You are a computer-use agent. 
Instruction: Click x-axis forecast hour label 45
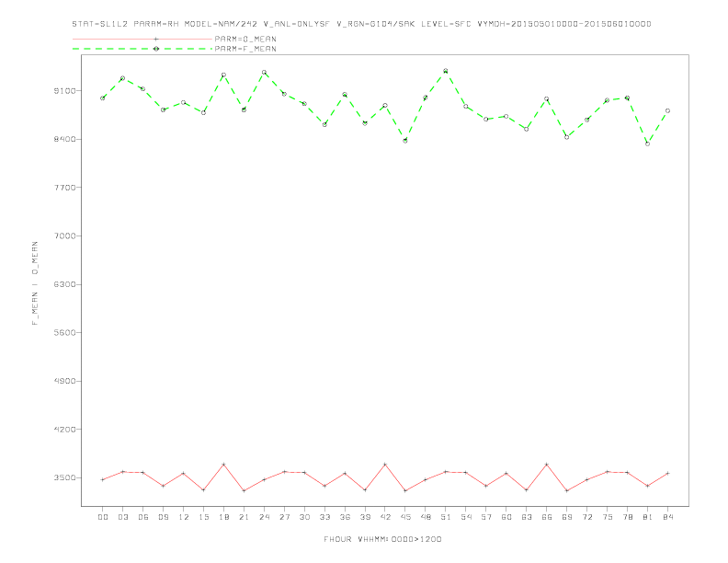(x=405, y=517)
